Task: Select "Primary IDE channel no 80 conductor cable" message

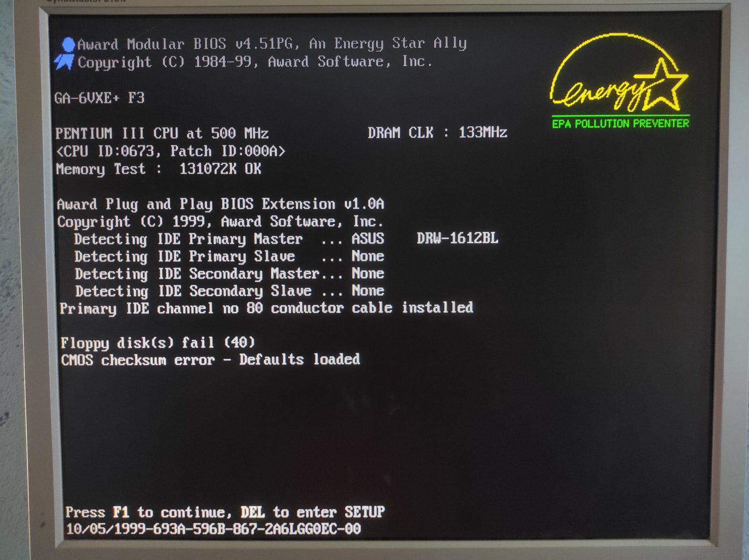Action: click(266, 308)
